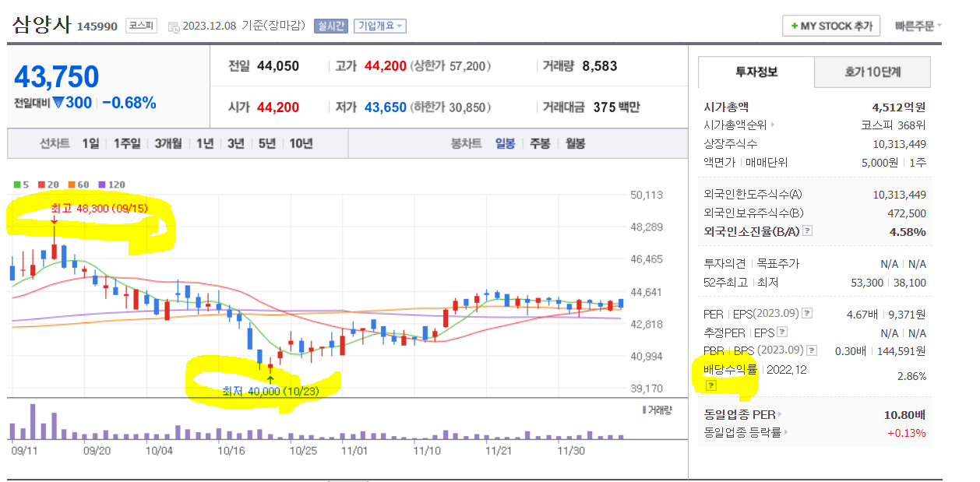
Task: Click the 거래대금 value 375 백만
Action: pyautogui.click(x=616, y=107)
